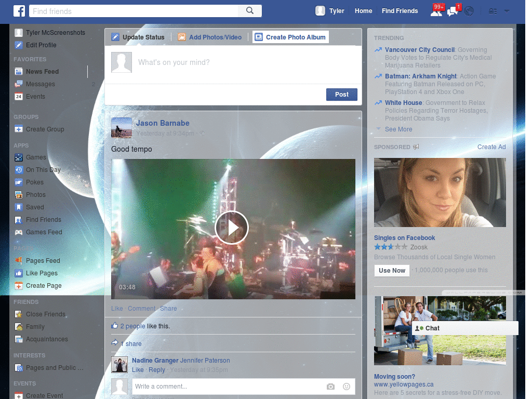Open the Facebook logo home icon
Viewport: 532px width, 399px height.
tap(19, 11)
